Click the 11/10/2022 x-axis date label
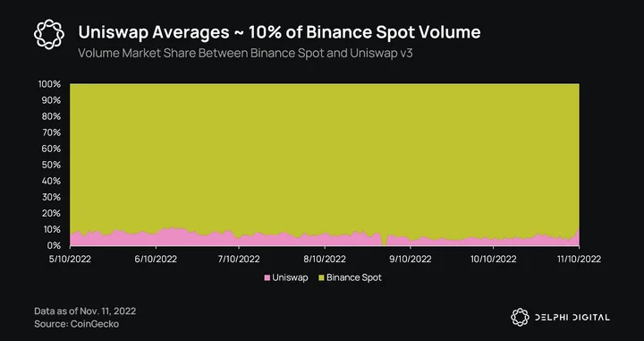Image resolution: width=644 pixels, height=341 pixels. point(579,259)
